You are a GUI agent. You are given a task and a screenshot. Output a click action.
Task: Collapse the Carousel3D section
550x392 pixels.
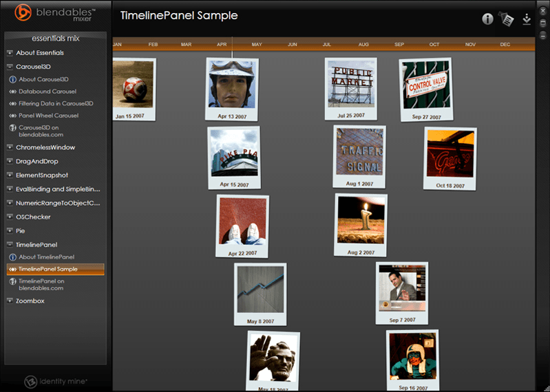click(x=10, y=67)
